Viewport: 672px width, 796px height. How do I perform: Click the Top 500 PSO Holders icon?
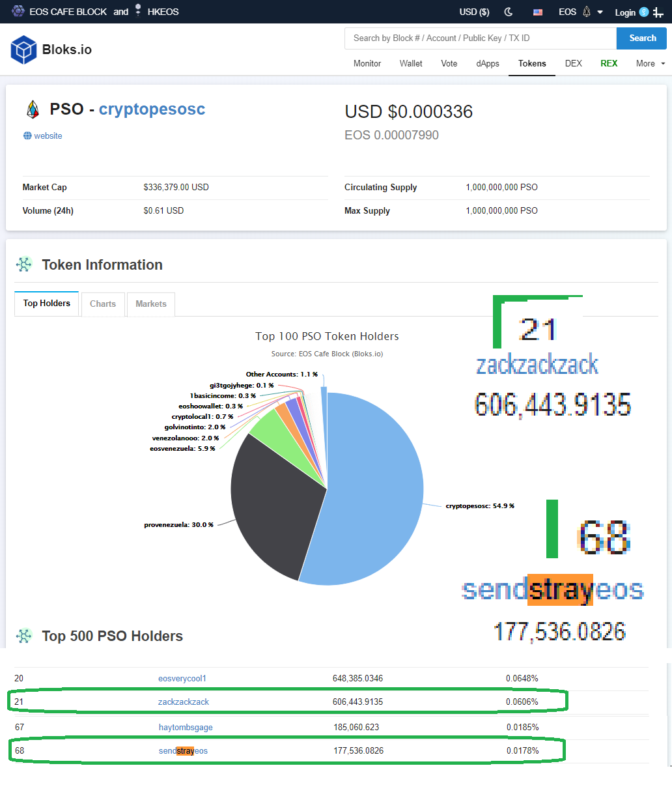24,636
